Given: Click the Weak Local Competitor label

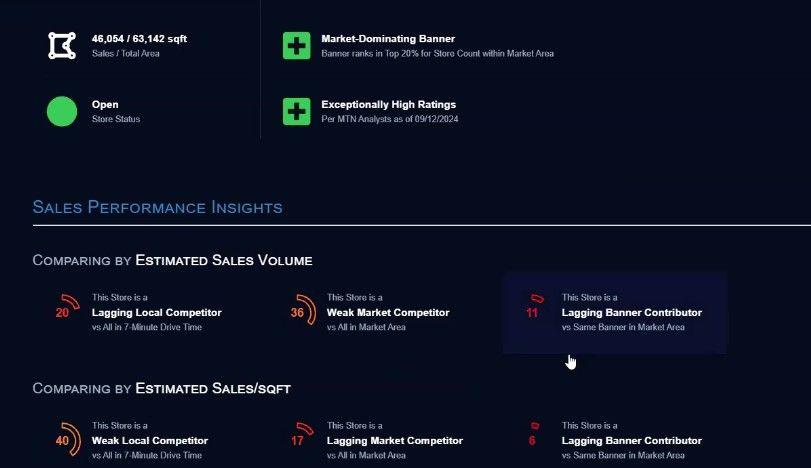Looking at the screenshot, I should pos(150,440).
